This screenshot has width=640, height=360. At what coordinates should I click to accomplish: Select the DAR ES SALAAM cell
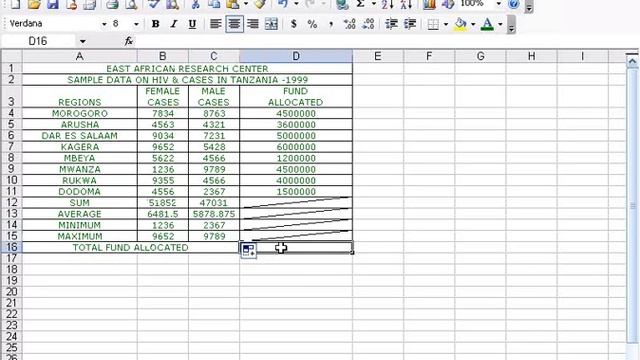pos(80,136)
